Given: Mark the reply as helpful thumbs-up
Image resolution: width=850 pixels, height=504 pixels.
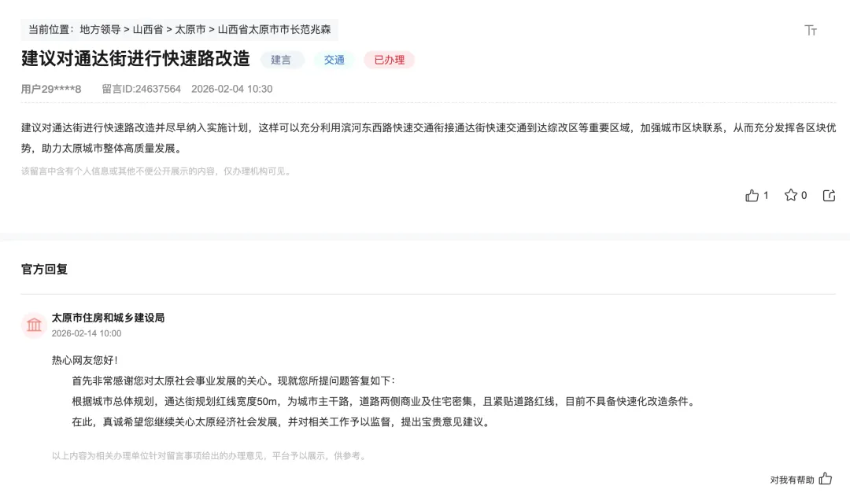Looking at the screenshot, I should (825, 479).
